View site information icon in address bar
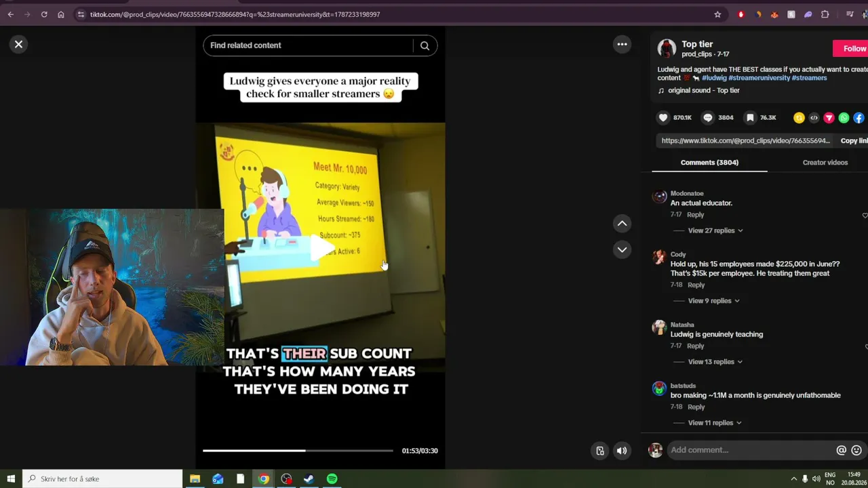The width and height of the screenshot is (868, 488). [x=81, y=14]
